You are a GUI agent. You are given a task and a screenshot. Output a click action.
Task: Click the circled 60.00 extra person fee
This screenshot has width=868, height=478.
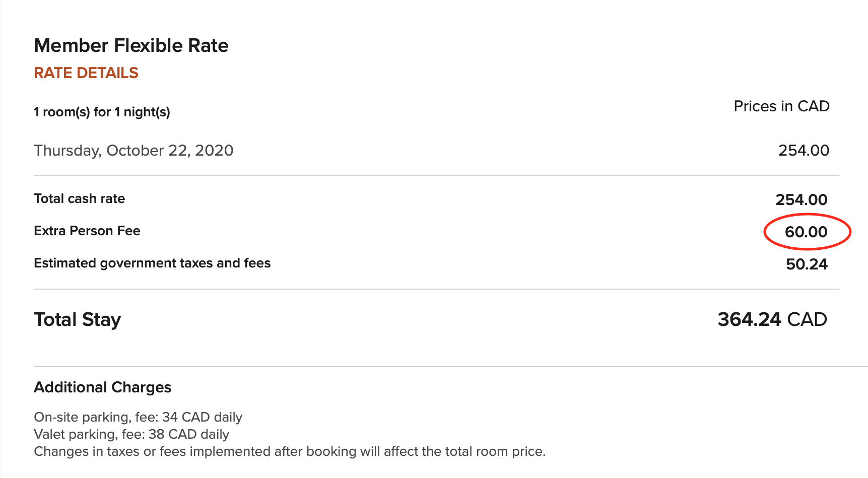806,232
